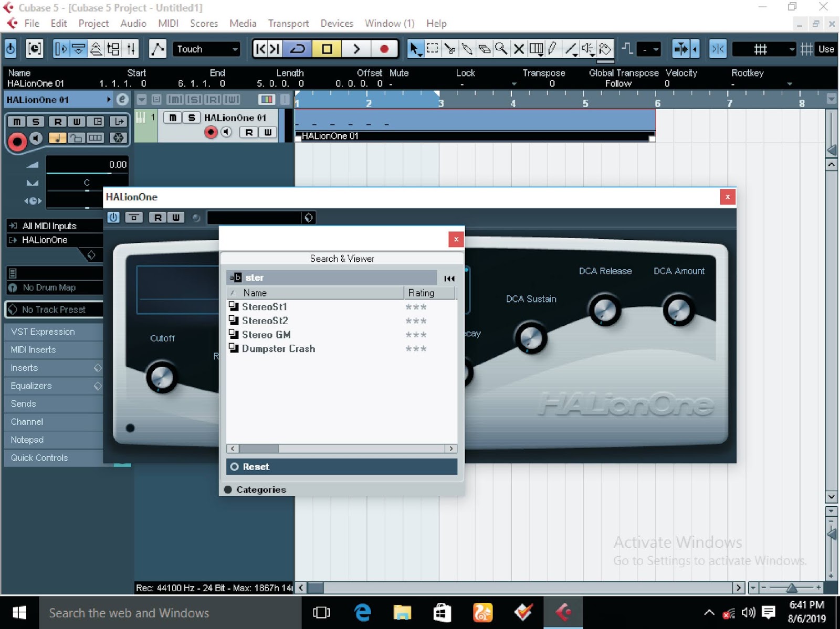This screenshot has height=629, width=840.
Task: Toggle Monitor on the HALionOne 01 track
Action: 226,132
